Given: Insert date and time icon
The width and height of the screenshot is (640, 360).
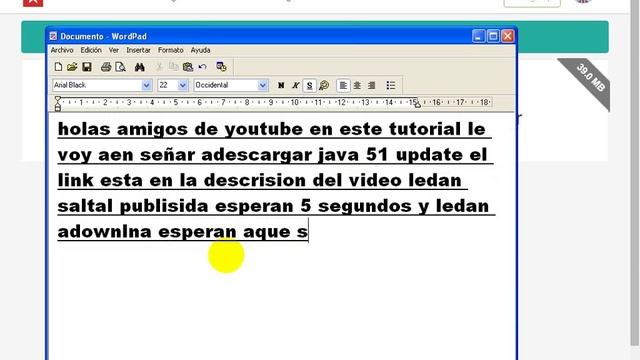Looking at the screenshot, I should [x=221, y=67].
